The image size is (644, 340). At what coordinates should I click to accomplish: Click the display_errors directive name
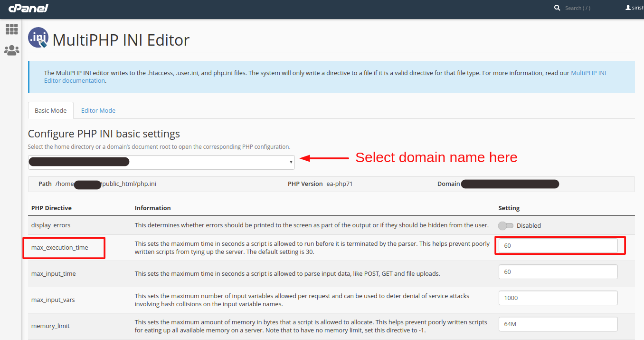(51, 225)
